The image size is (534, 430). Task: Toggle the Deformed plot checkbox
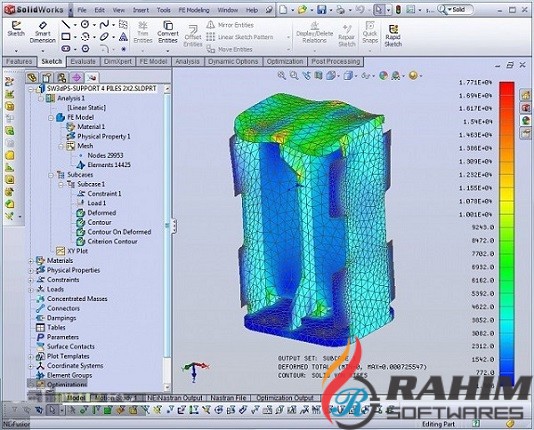tap(80, 213)
